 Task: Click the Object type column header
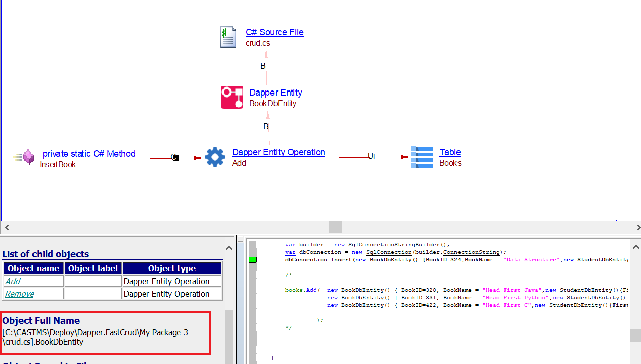point(171,268)
